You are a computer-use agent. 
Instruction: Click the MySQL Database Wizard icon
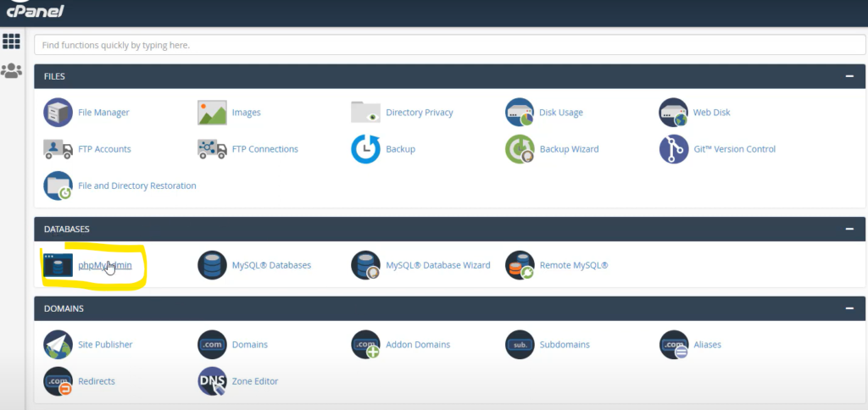[x=366, y=266]
